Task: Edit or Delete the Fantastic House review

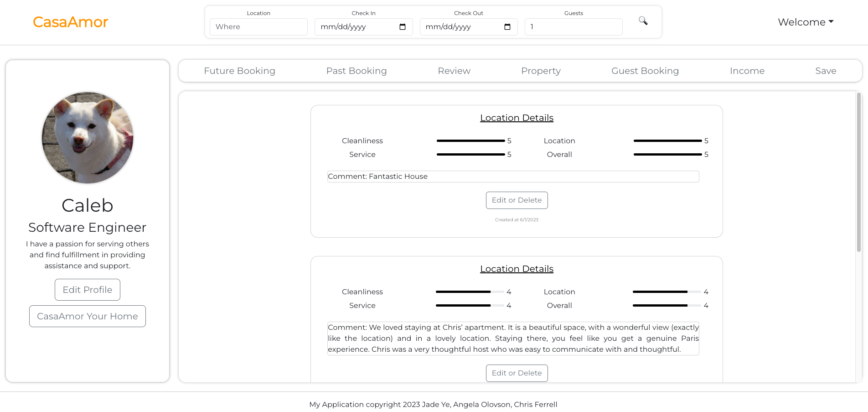Action: point(517,200)
